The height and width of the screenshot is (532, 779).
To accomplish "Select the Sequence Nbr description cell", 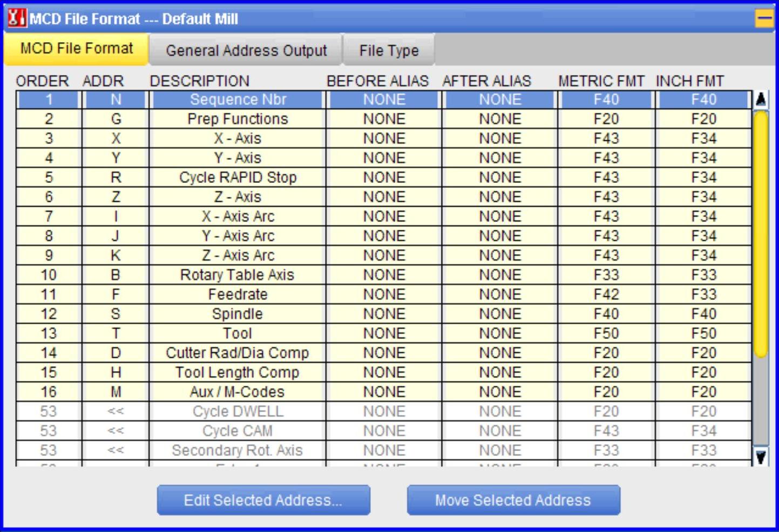I will click(x=238, y=100).
